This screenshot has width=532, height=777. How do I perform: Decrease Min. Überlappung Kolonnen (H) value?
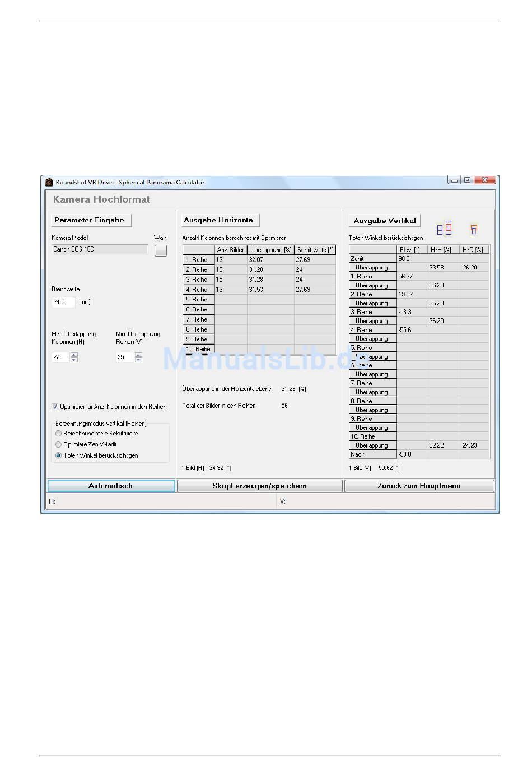pyautogui.click(x=74, y=360)
